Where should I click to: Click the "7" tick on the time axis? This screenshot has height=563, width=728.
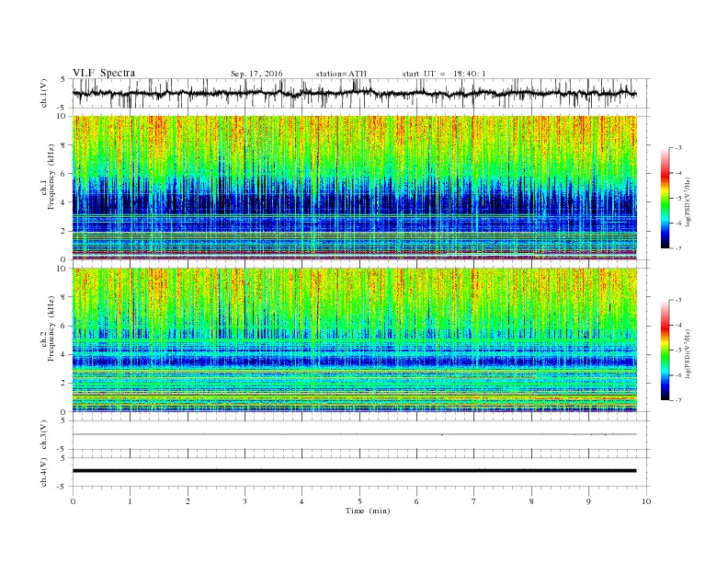point(474,501)
